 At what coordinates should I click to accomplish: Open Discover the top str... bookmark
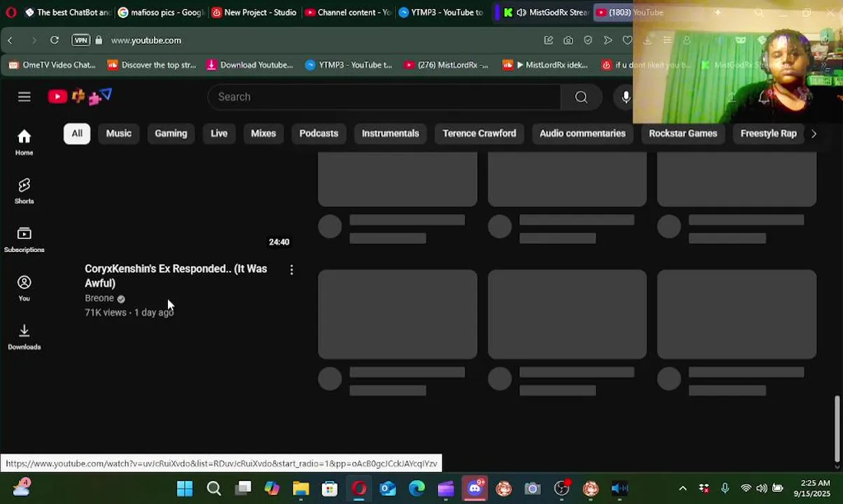click(151, 64)
